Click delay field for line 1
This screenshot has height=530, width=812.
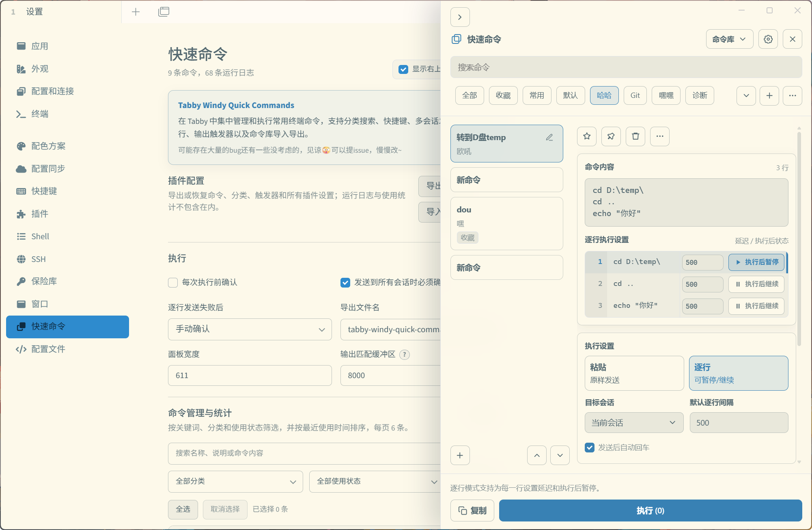coord(702,262)
